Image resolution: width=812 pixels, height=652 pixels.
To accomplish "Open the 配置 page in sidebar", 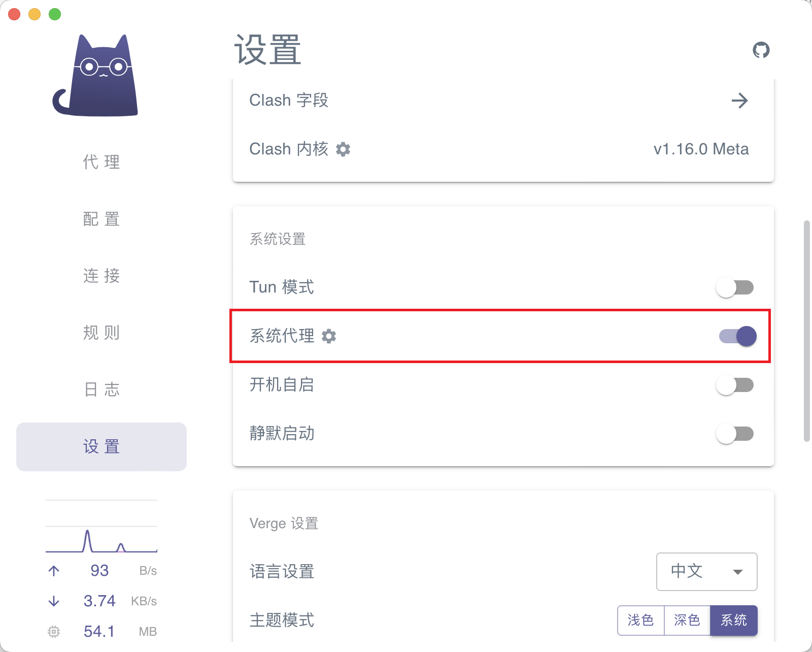I will point(101,219).
